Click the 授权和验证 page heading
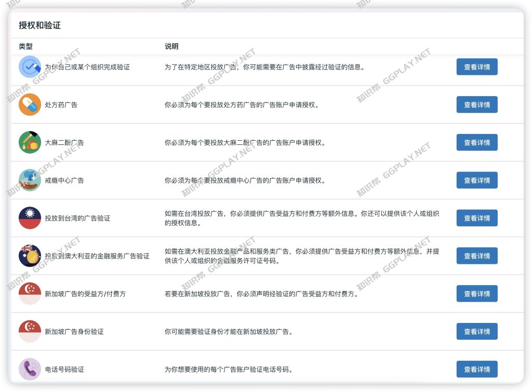Image resolution: width=532 pixels, height=392 pixels. [39, 25]
